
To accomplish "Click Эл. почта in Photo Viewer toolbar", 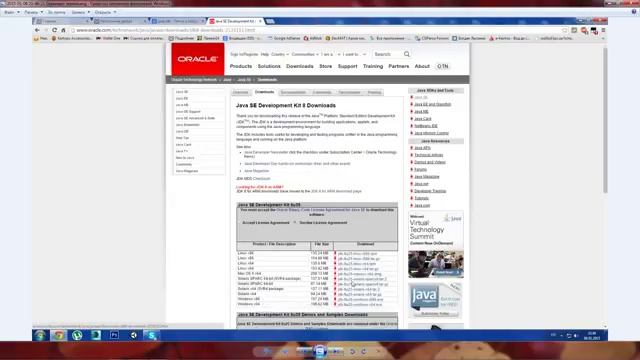I will point(57,12).
